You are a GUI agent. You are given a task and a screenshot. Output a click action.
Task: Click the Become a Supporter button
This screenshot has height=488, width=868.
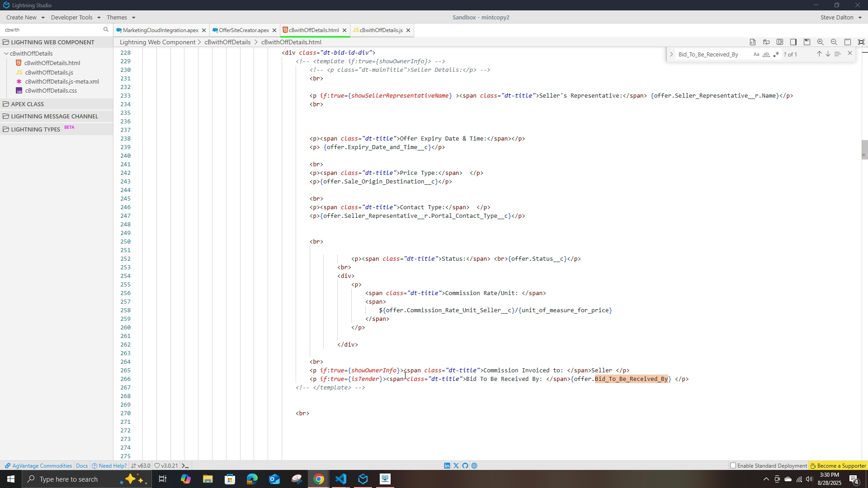[x=838, y=466]
